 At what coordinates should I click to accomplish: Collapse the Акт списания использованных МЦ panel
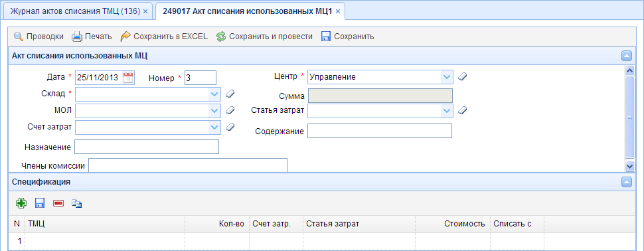[626, 56]
